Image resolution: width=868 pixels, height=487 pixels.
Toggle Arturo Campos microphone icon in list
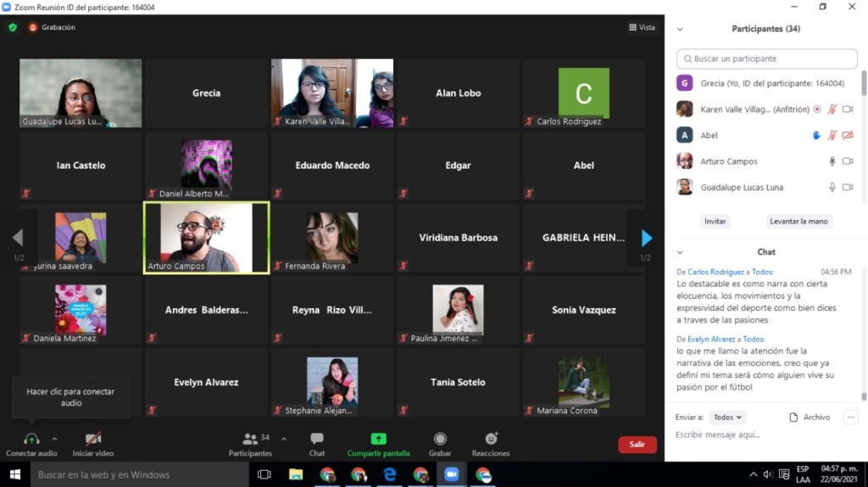(x=832, y=162)
